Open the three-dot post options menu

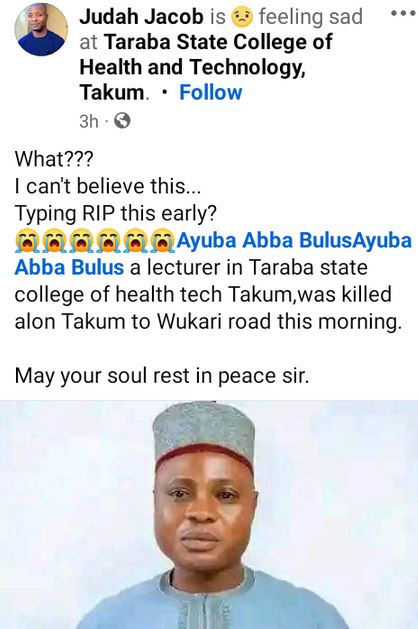click(x=403, y=13)
